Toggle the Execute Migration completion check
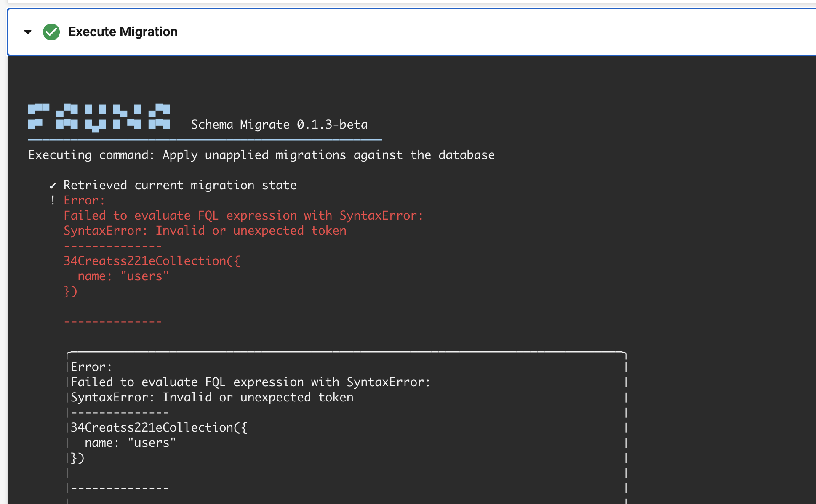The width and height of the screenshot is (816, 504). point(51,32)
